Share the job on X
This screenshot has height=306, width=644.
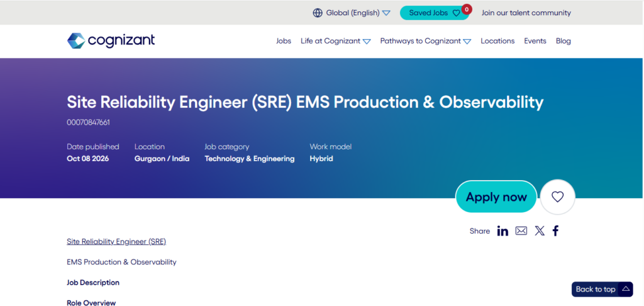(540, 231)
